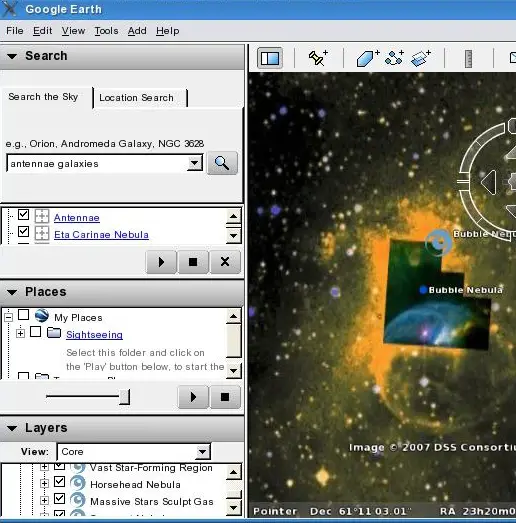Screen dimensions: 516x523
Task: Collapse the Search panel
Action: [x=12, y=56]
